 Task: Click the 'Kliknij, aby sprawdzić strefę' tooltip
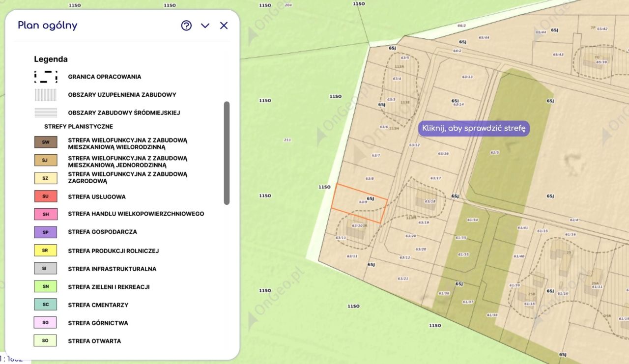[x=474, y=128]
